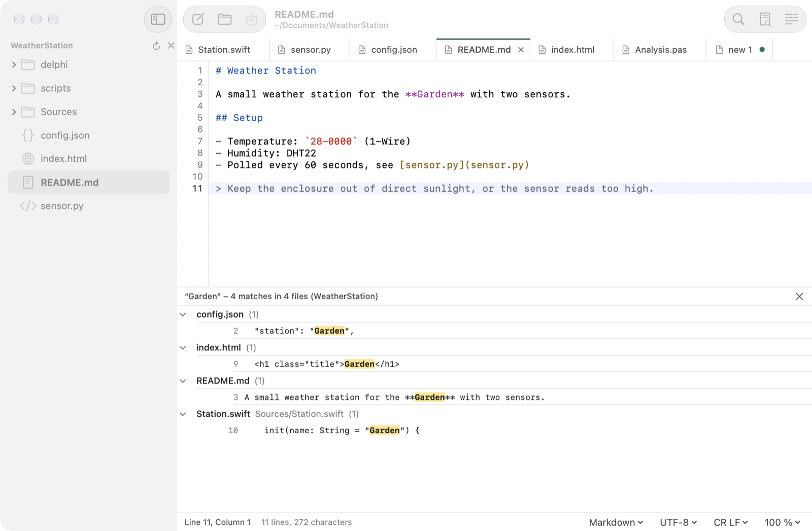812x531 pixels.
Task: Open the 100 % zoom dropdown
Action: (783, 522)
